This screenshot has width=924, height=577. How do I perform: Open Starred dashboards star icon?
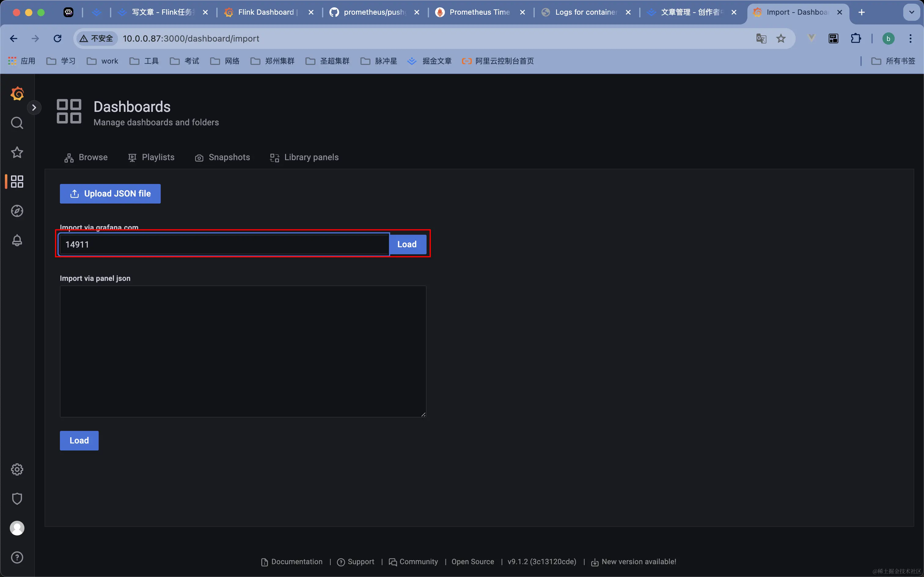[x=17, y=152]
